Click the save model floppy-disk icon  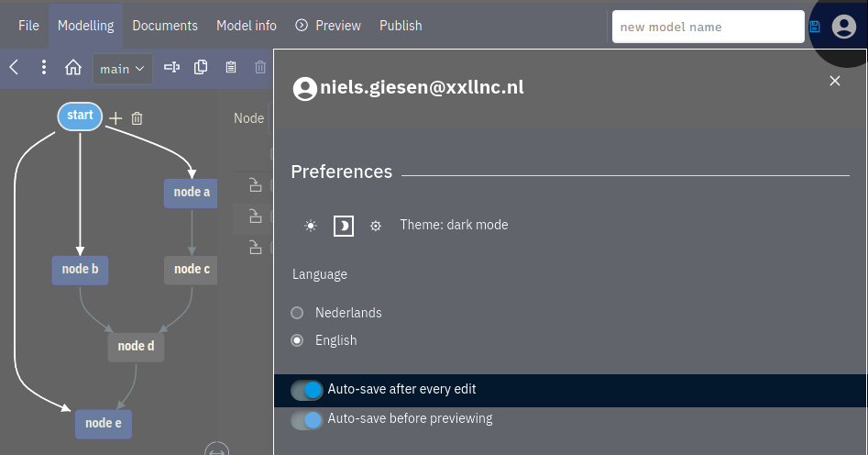pyautogui.click(x=814, y=26)
